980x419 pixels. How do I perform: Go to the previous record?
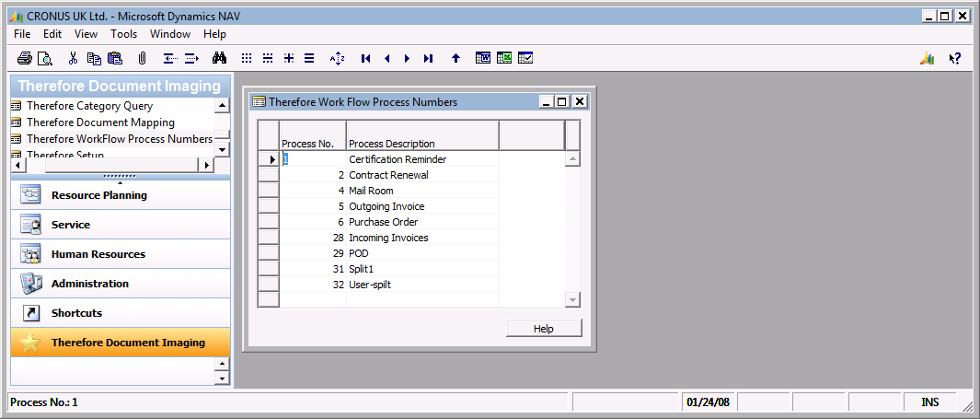tap(386, 58)
